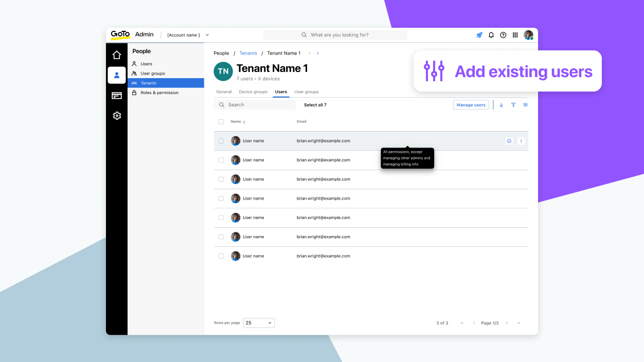This screenshot has height=362, width=644.
Task: Open the apps grid icon
Action: [x=515, y=34]
